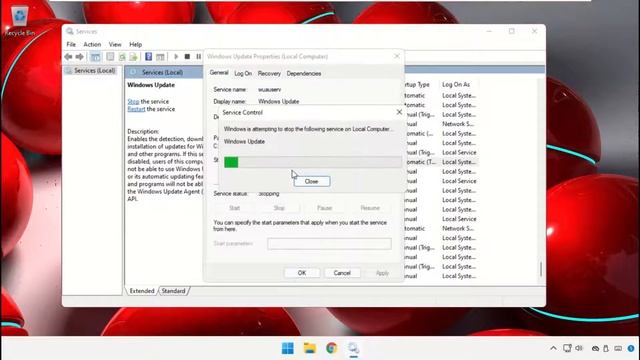The width and height of the screenshot is (640, 360).
Task: Click the Stop Service square icon in toolbar
Action: pyautogui.click(x=187, y=57)
